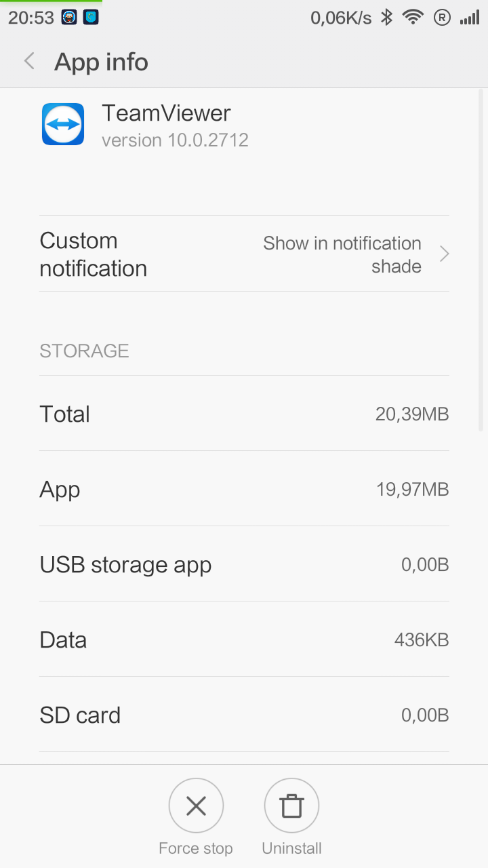488x868 pixels.
Task: Open Show in notification shade option
Action: [342, 254]
